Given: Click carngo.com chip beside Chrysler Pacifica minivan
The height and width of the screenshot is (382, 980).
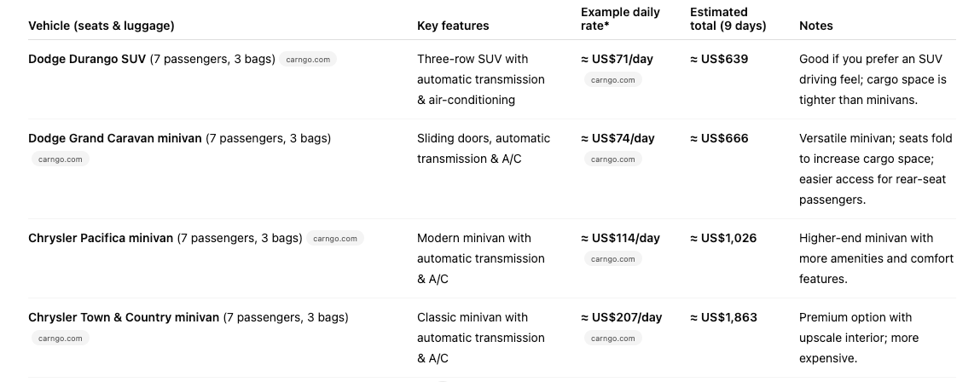Looking at the screenshot, I should tap(335, 239).
